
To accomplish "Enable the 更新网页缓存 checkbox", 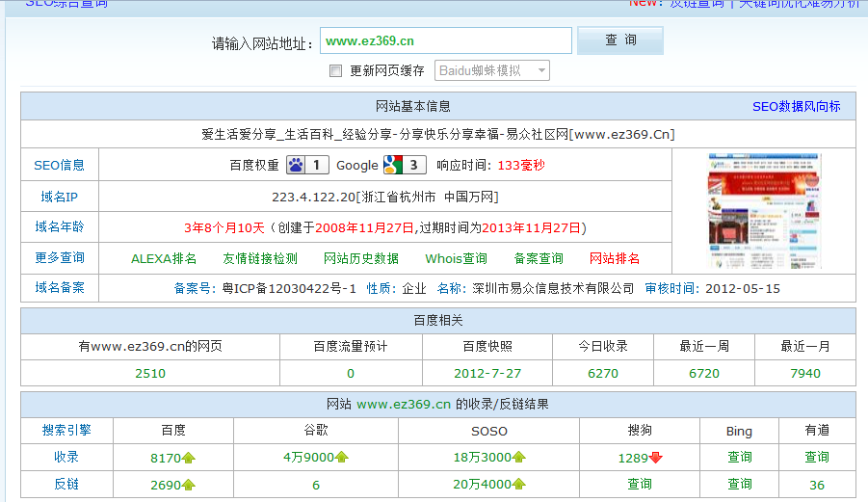I will click(335, 70).
